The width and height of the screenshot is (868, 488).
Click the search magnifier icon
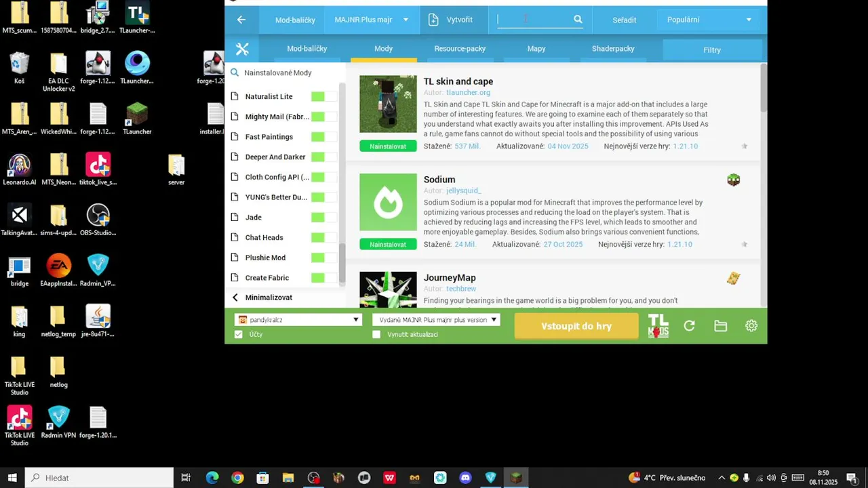pyautogui.click(x=578, y=20)
